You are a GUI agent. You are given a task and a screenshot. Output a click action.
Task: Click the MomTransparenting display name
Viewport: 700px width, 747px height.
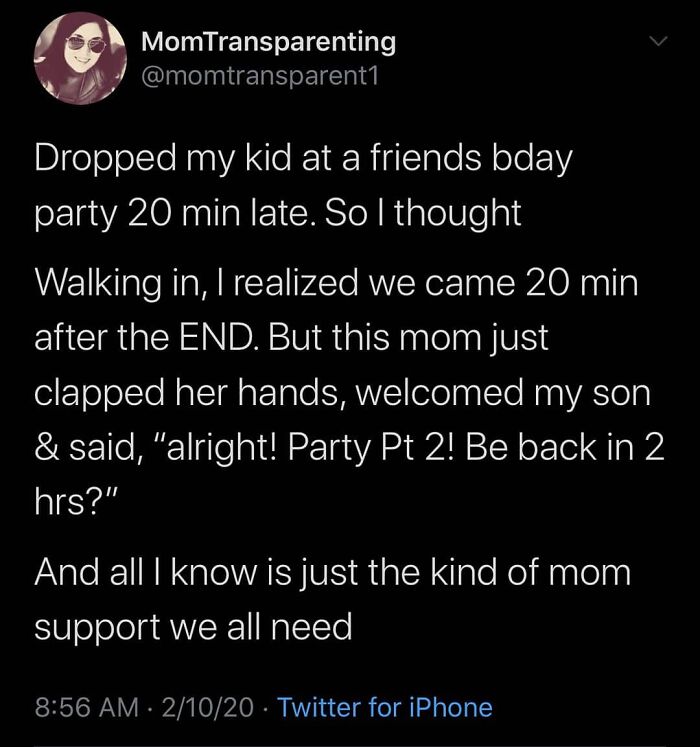pos(269,42)
